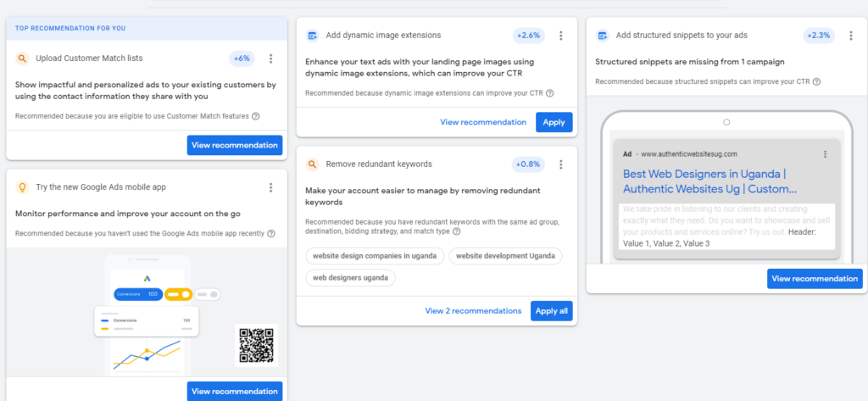The width and height of the screenshot is (868, 401).
Task: Open more options menu for Upload Customer Match
Action: click(x=270, y=58)
